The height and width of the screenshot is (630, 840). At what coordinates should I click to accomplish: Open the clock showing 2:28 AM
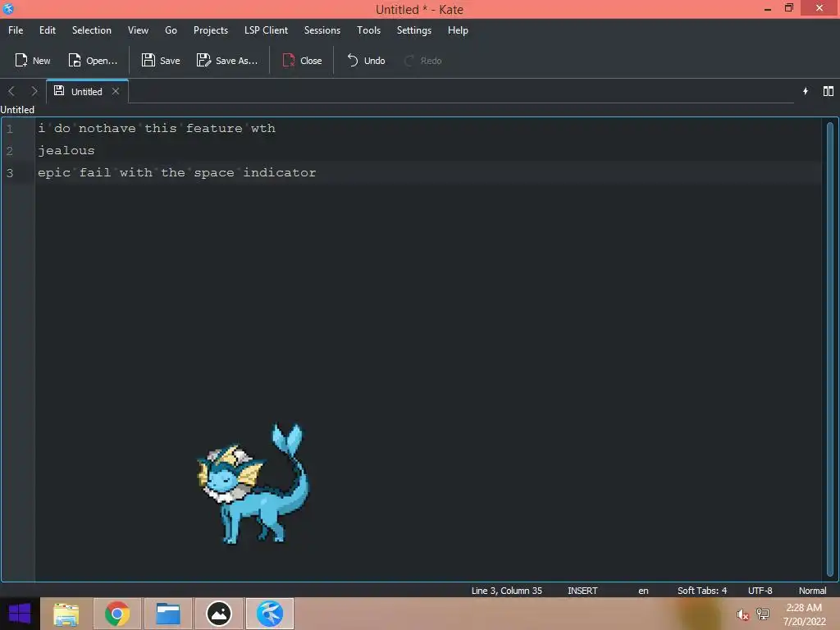pos(804,614)
